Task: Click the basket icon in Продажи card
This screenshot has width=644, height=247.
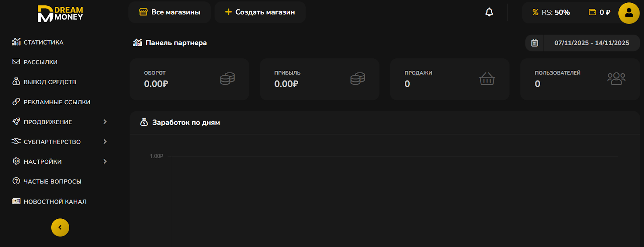Action: (487, 79)
